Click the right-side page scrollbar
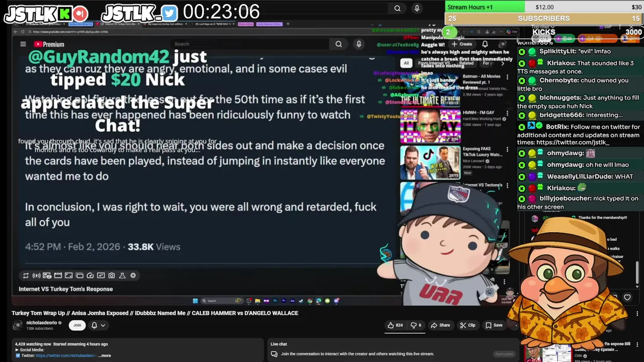Viewport: 644px width, 362px height. [637, 273]
